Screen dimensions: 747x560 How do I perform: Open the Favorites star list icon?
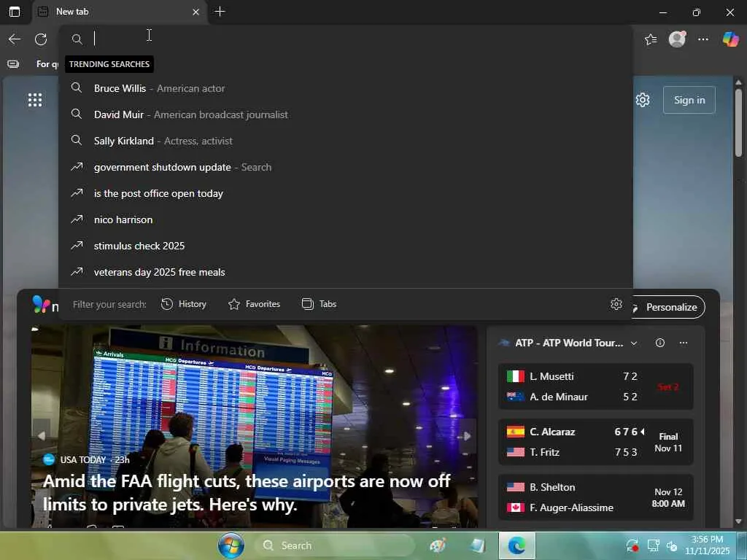click(x=651, y=39)
